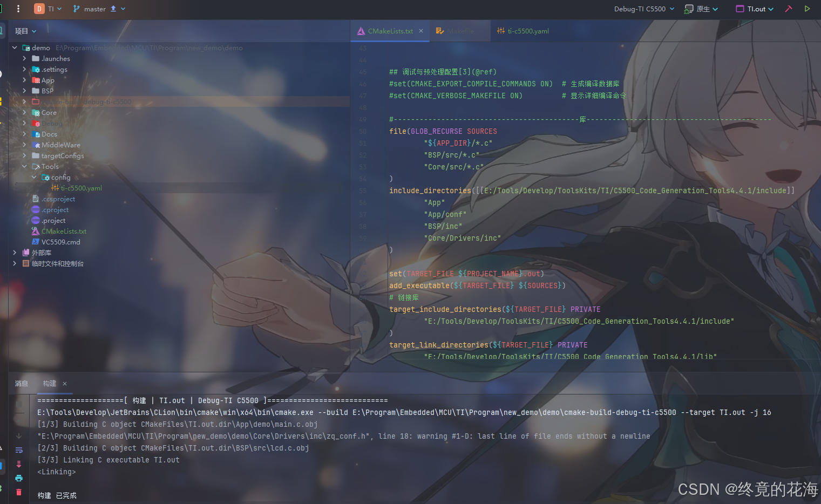Click the stop build icon in build panel
The image size is (821, 504).
click(x=19, y=404)
